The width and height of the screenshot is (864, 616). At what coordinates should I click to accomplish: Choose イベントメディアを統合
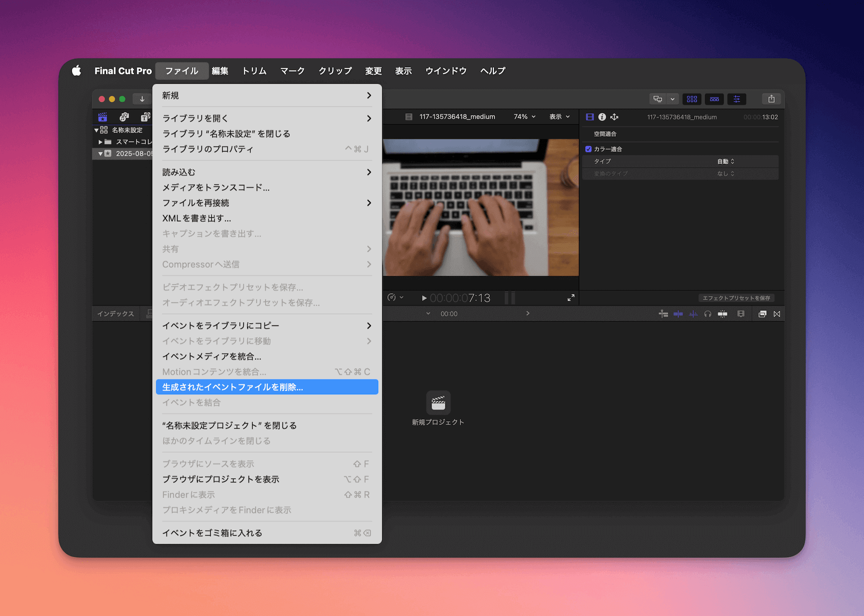[x=267, y=356]
